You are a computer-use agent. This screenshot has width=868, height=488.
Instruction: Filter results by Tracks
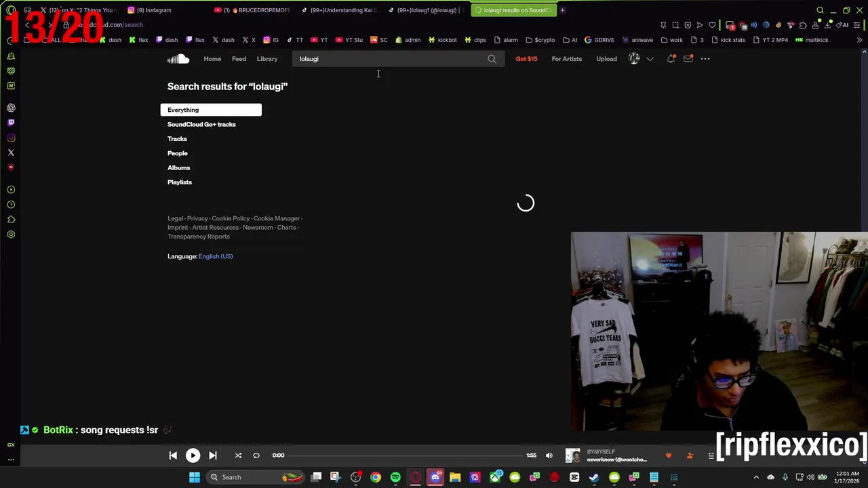tap(177, 139)
